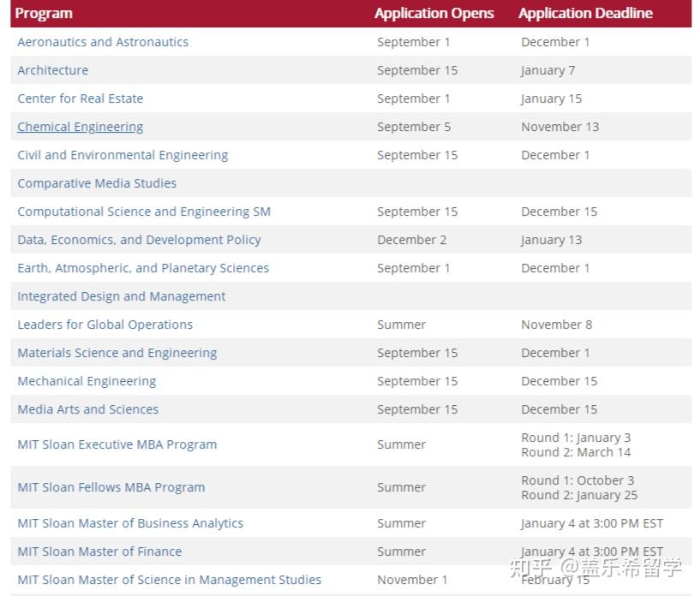The height and width of the screenshot is (596, 700).
Task: Open Civil and Environmental Engineering link
Action: (123, 155)
